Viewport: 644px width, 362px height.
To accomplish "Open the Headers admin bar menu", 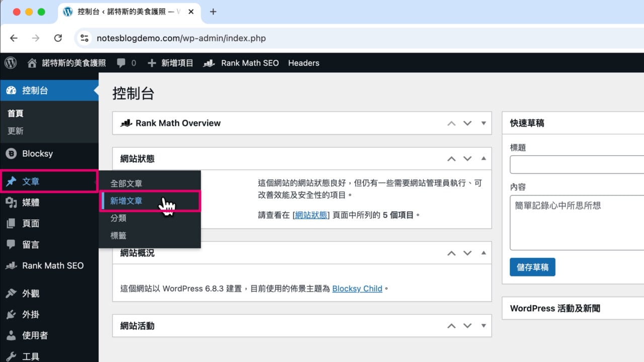I will tap(303, 63).
